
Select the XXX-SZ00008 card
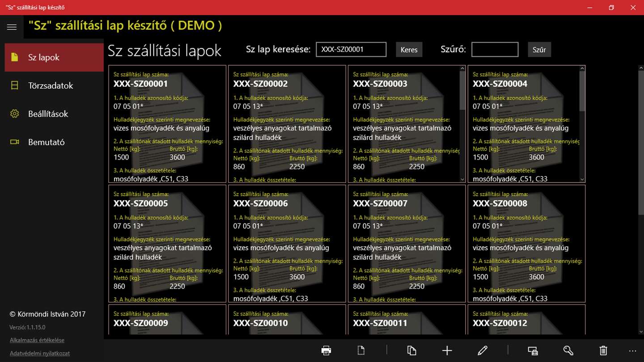click(x=526, y=244)
